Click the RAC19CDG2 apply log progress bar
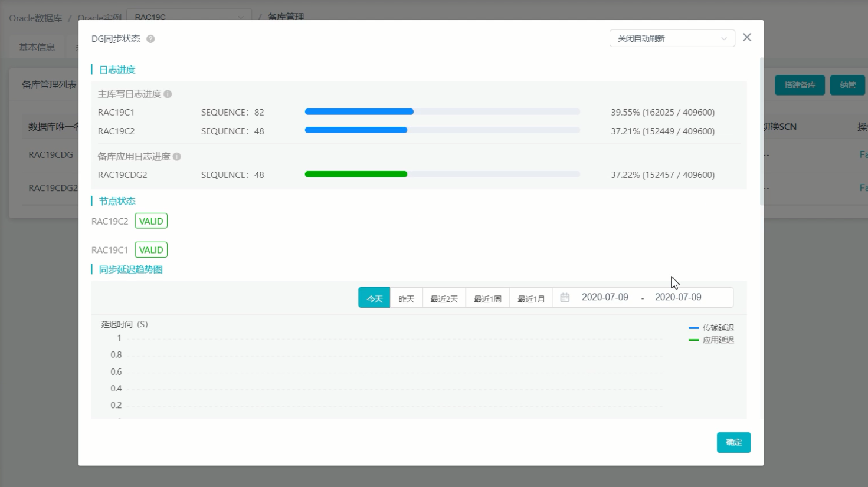This screenshot has width=868, height=487. click(x=443, y=174)
